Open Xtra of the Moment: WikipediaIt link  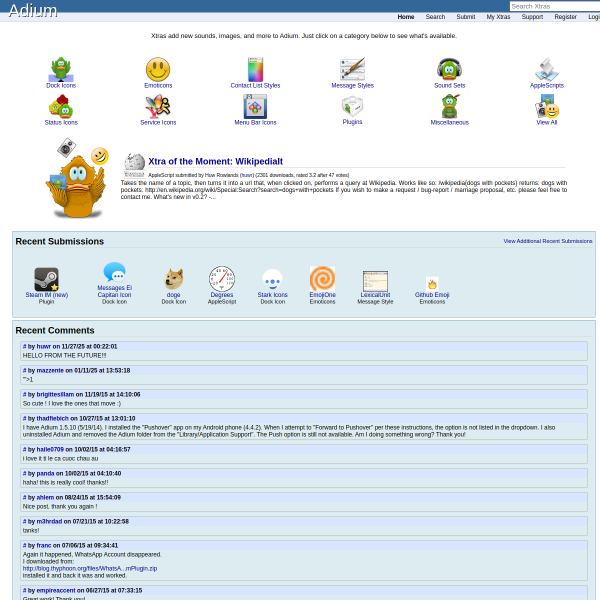coord(215,161)
